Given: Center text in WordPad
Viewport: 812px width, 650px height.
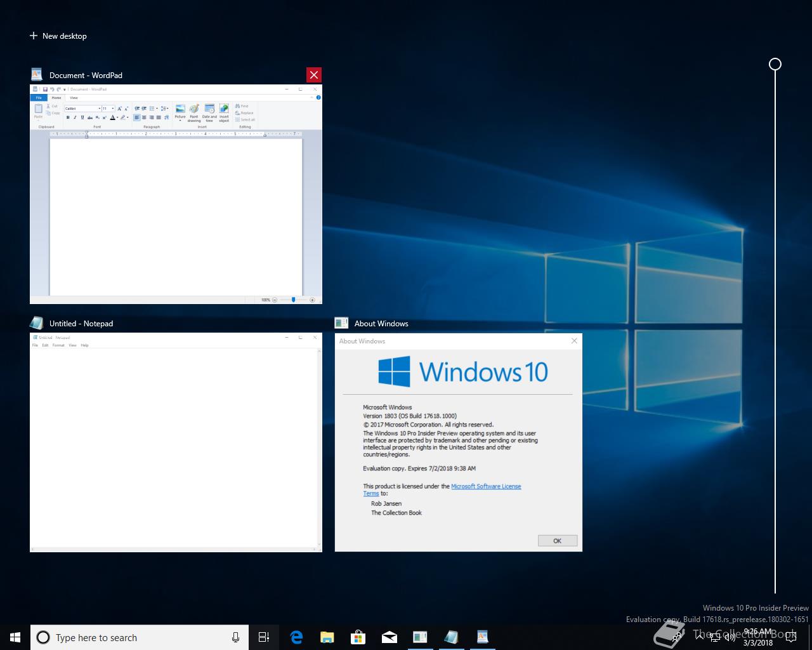Looking at the screenshot, I should [x=144, y=117].
